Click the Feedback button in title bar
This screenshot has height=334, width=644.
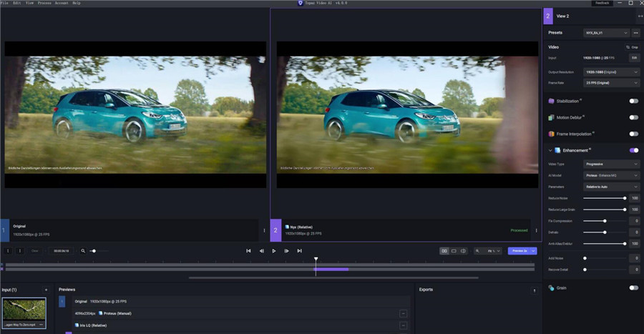602,3
